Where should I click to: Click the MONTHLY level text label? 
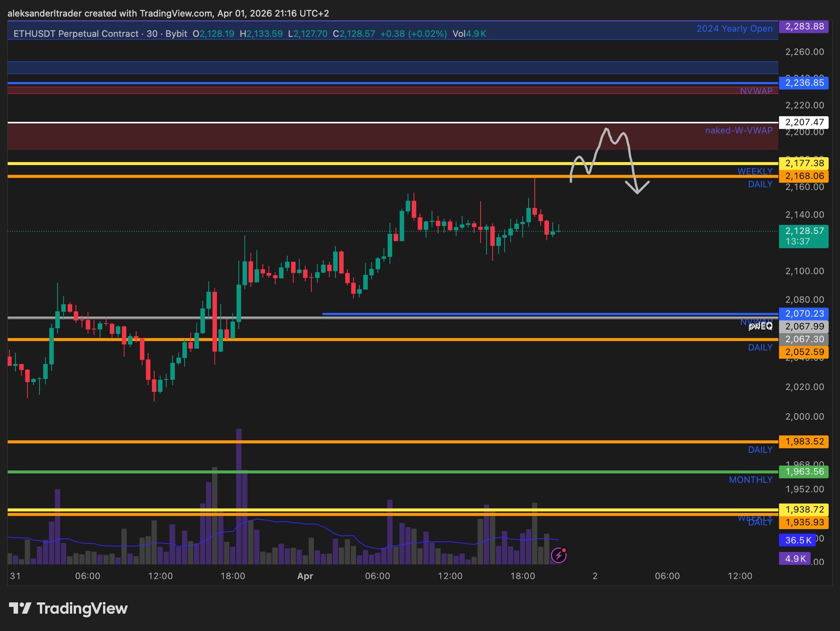tap(750, 480)
